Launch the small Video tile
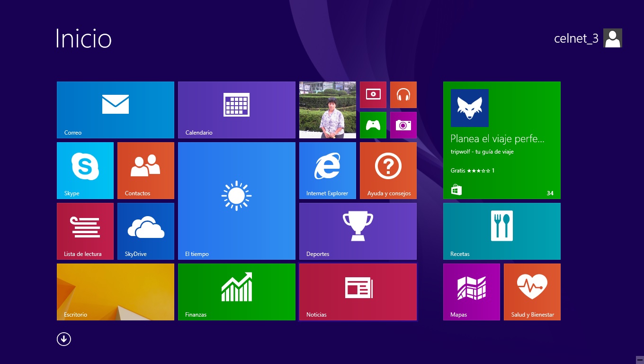Screen dimensions: 644x364 373,95
